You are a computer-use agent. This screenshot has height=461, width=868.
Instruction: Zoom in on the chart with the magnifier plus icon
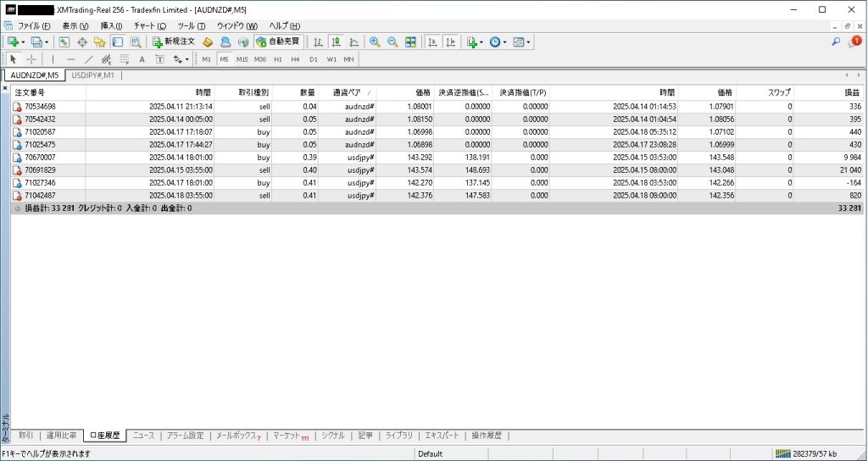click(x=374, y=42)
